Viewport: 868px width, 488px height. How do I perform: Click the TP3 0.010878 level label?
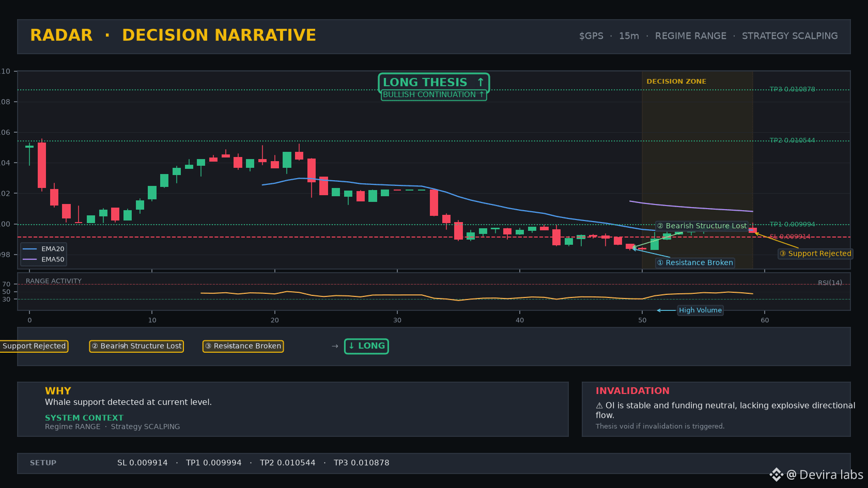792,89
